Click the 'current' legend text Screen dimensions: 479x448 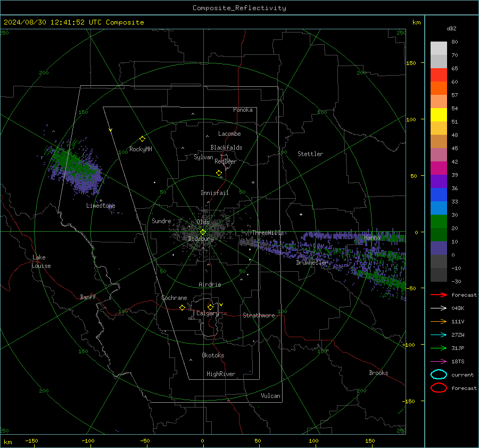(463, 374)
